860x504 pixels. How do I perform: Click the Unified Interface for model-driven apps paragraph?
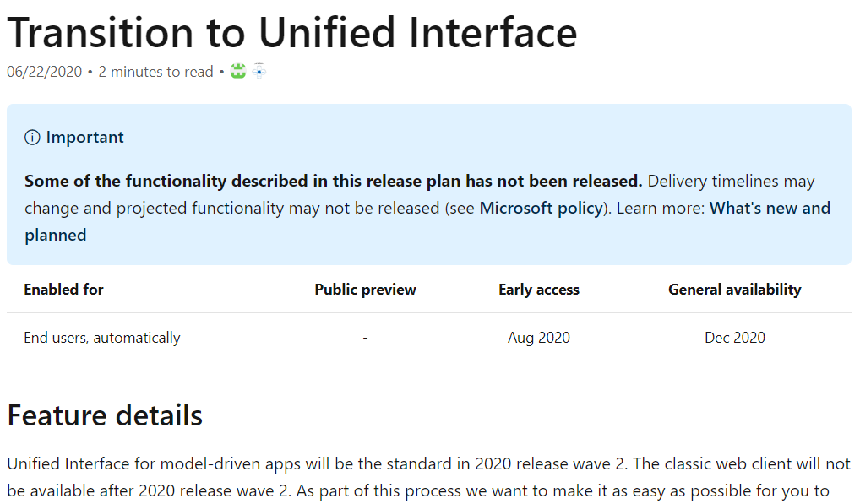pos(429,477)
